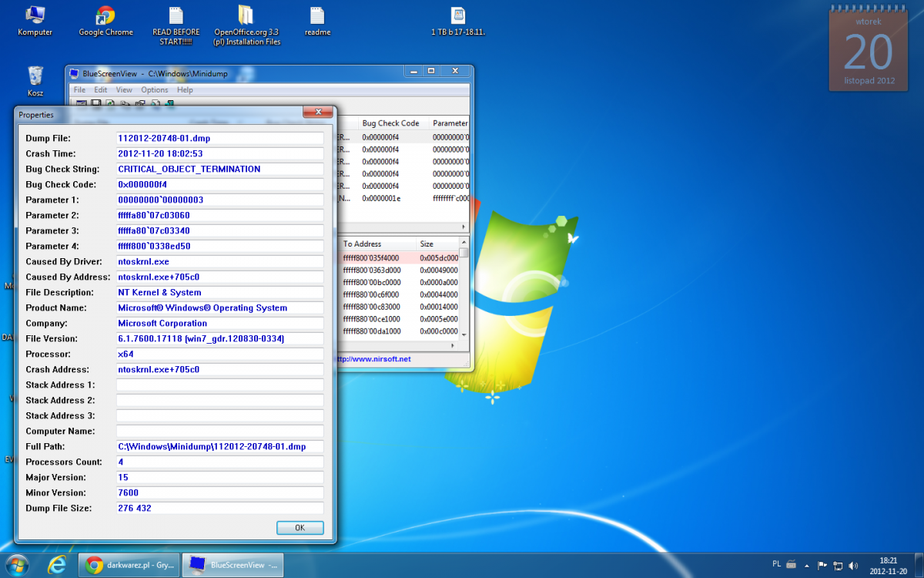The height and width of the screenshot is (578, 924).
Task: Click the Show desktop strip at taskbar end
Action: [919, 565]
